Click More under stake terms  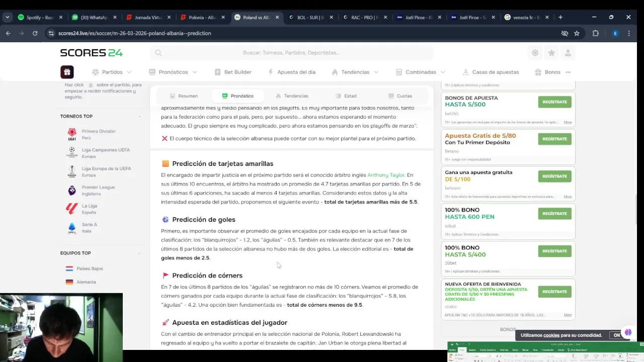(x=568, y=315)
